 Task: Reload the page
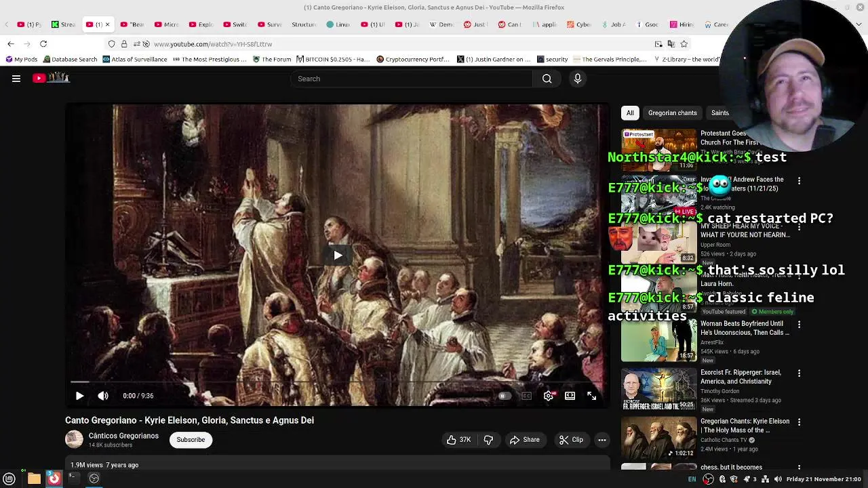pos(43,44)
